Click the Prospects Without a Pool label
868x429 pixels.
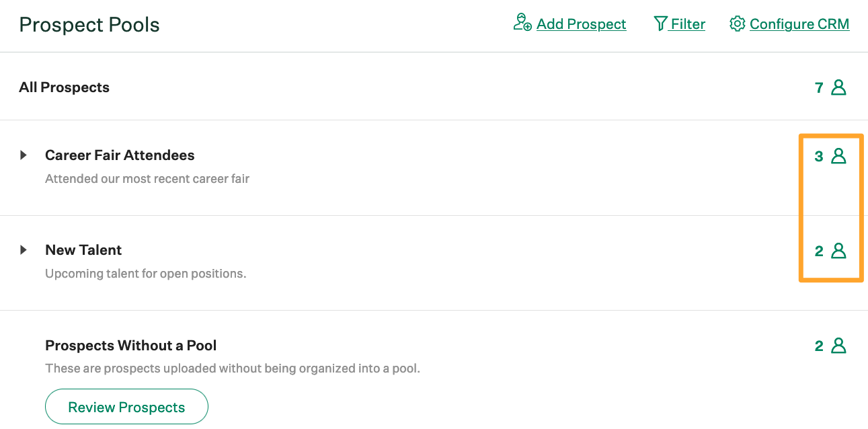(x=130, y=345)
